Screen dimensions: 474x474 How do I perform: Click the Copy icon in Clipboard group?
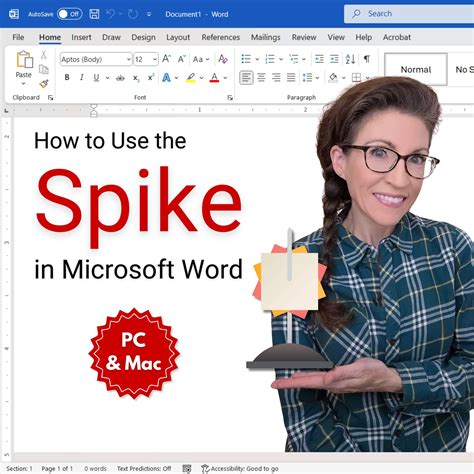click(44, 69)
